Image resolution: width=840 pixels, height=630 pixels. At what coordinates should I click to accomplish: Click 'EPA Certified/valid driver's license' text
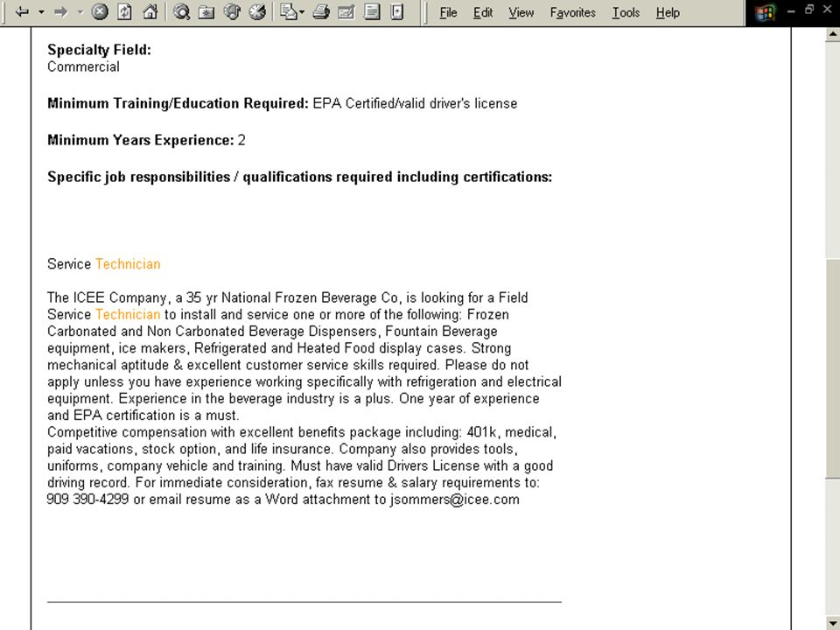[x=415, y=103]
